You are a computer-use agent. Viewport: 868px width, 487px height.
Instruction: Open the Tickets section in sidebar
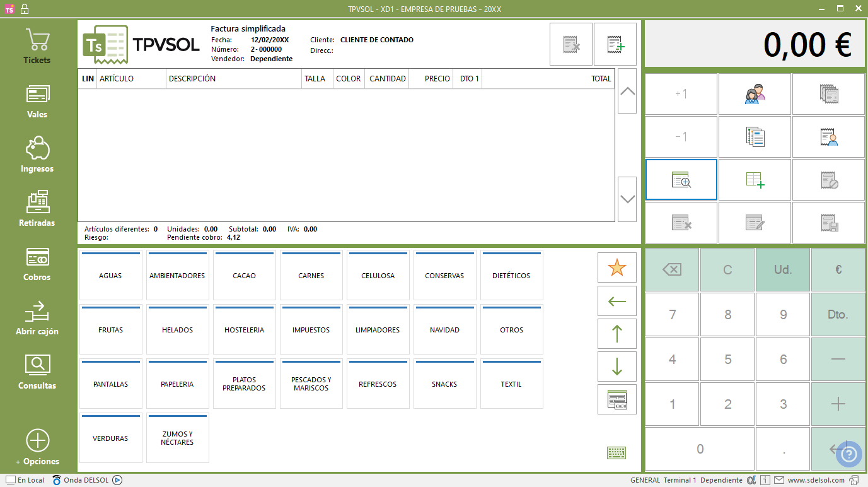(x=37, y=46)
